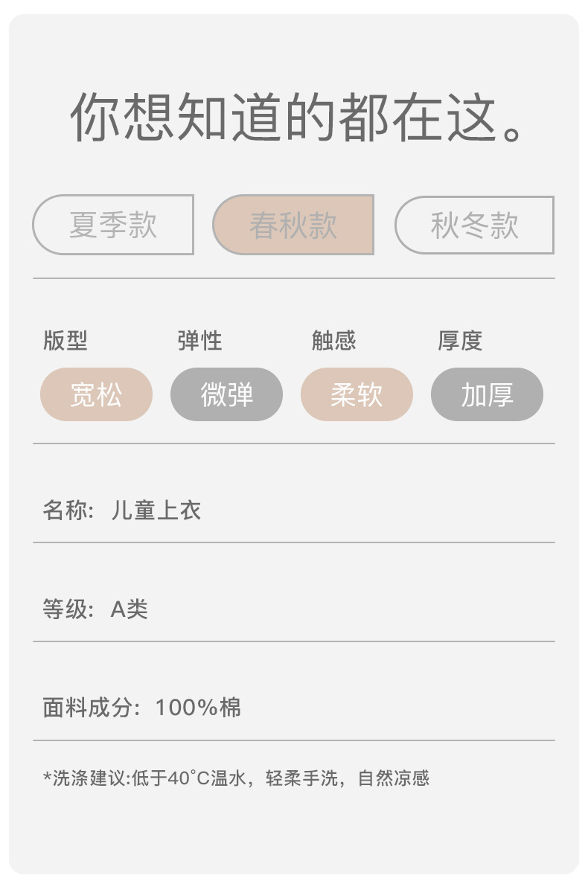Toggle the 柔软 touch pill

357,394
